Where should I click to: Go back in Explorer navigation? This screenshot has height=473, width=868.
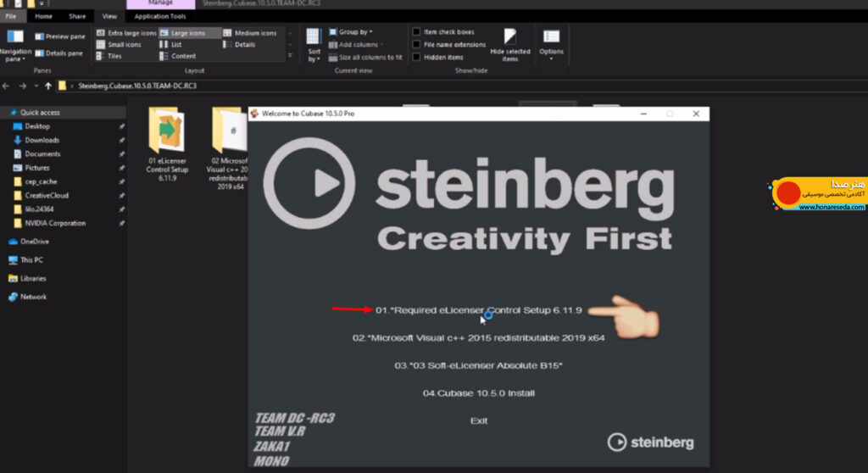pos(6,86)
